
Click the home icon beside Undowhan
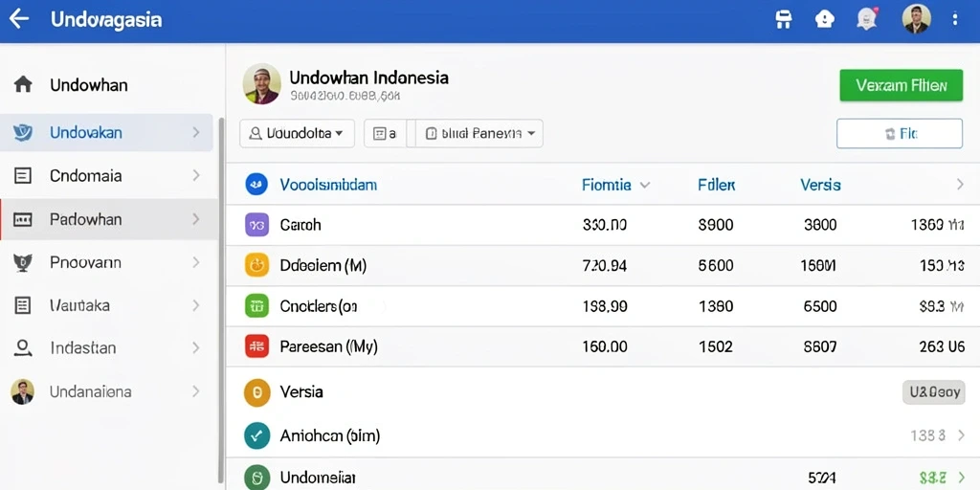coord(23,84)
